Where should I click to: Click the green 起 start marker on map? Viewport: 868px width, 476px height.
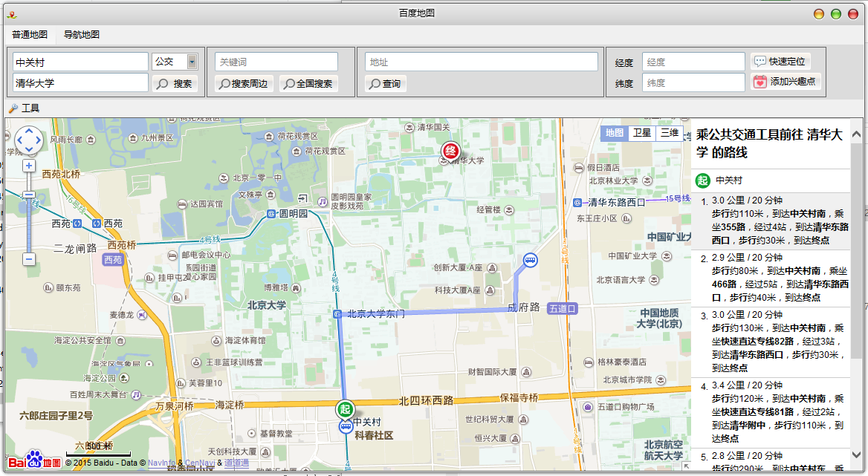(x=346, y=409)
